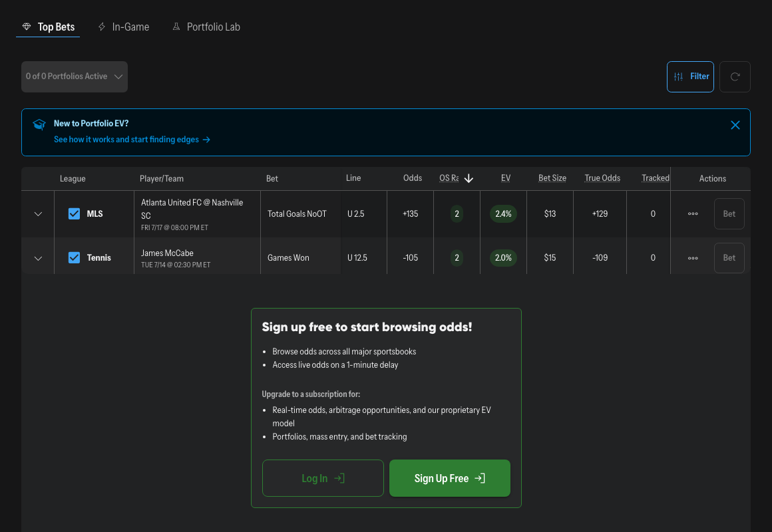Uncheck the MLS row checkbox
Screen dimensions: 772x532
pyautogui.click(x=74, y=213)
